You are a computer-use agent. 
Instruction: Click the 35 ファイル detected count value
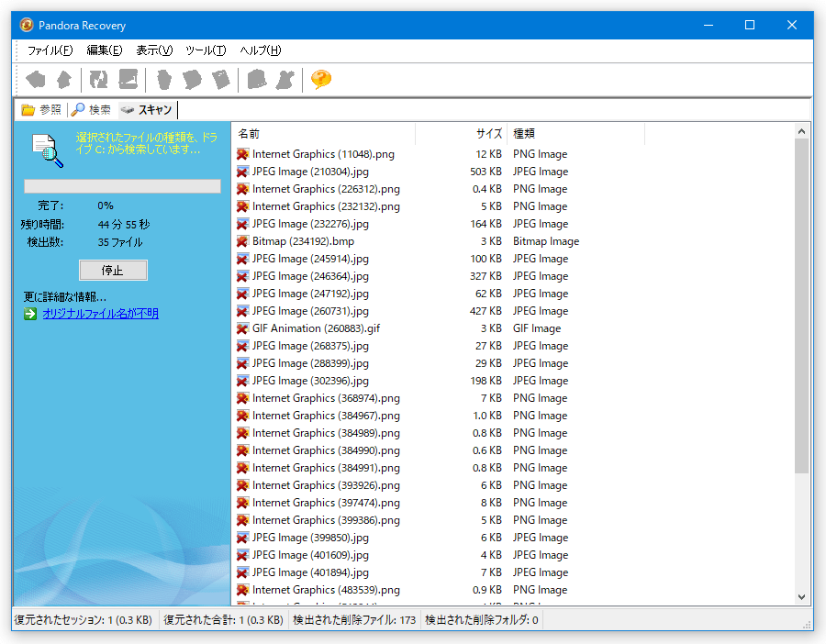point(120,242)
